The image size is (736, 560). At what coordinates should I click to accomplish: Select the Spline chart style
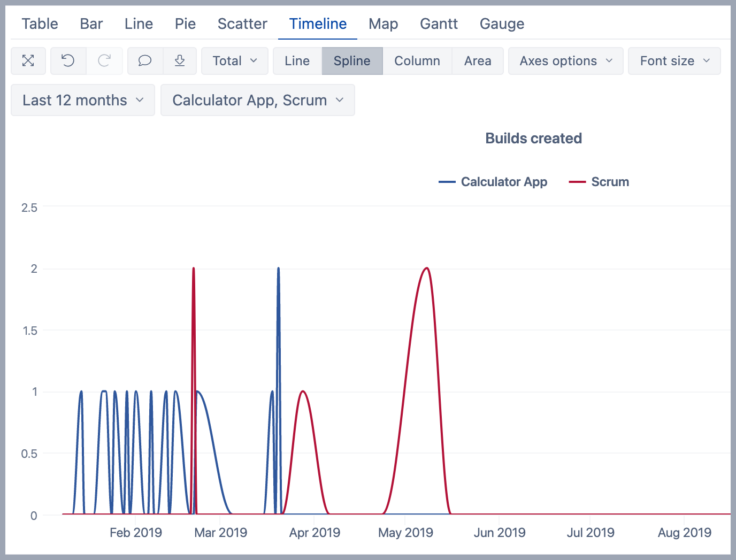pos(352,61)
